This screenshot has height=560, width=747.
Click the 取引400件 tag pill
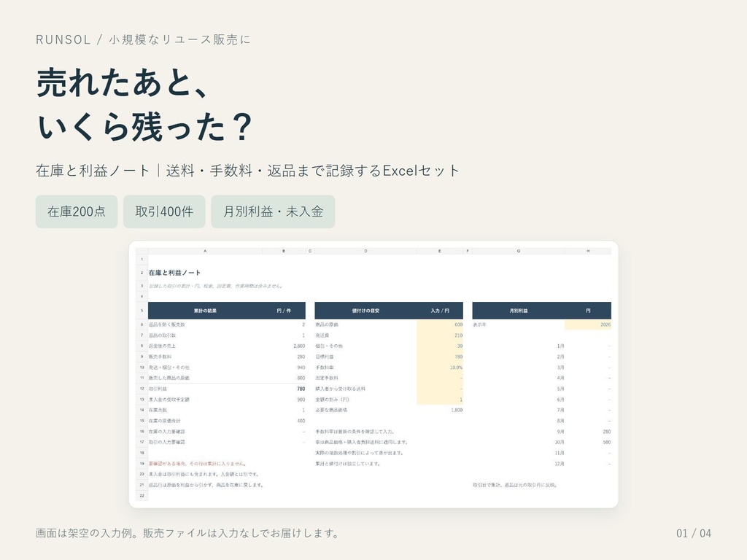pyautogui.click(x=164, y=211)
